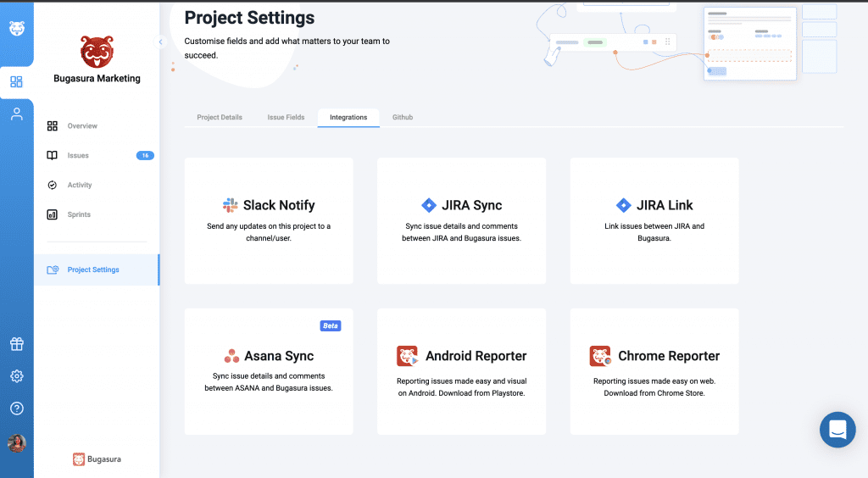Click the Bugasura Marketing project logo
This screenshot has height=478, width=868.
(x=97, y=53)
